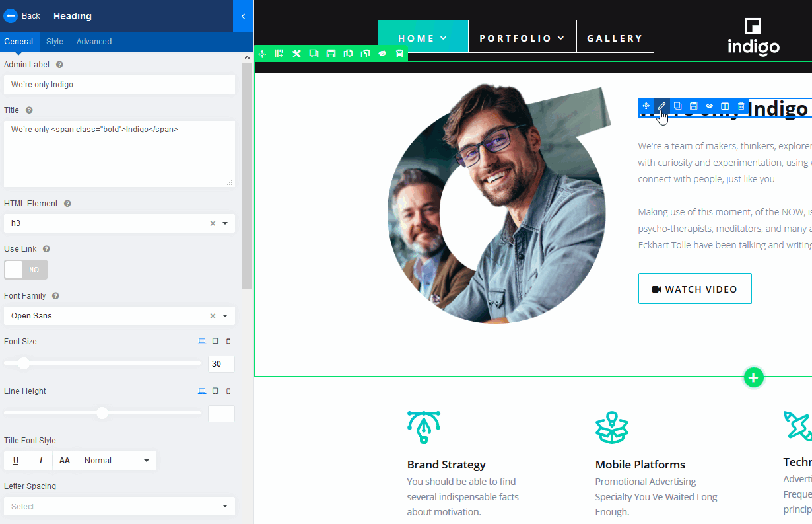Switch to the Advanced tab
This screenshot has height=524, width=812.
point(94,41)
